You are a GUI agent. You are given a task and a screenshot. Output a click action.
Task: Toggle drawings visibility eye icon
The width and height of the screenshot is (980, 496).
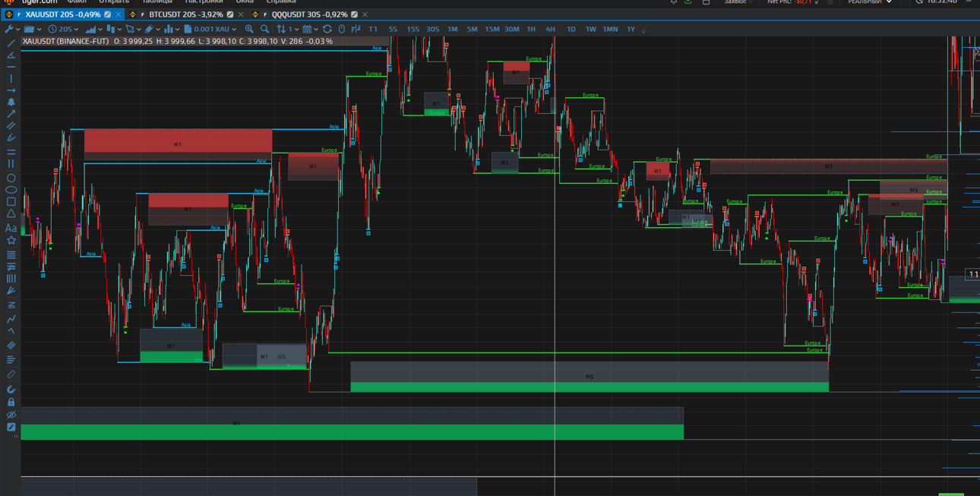click(x=11, y=415)
